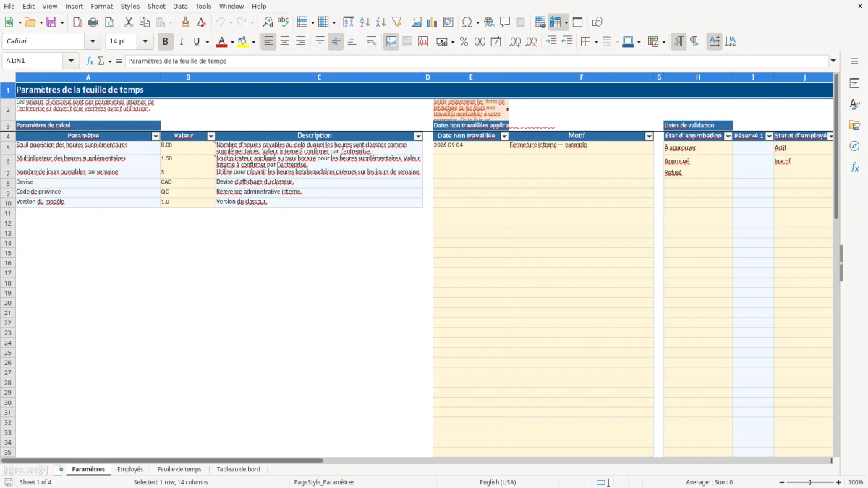The image size is (868, 488).
Task: Open the sidebar Properties panel
Action: 854,84
